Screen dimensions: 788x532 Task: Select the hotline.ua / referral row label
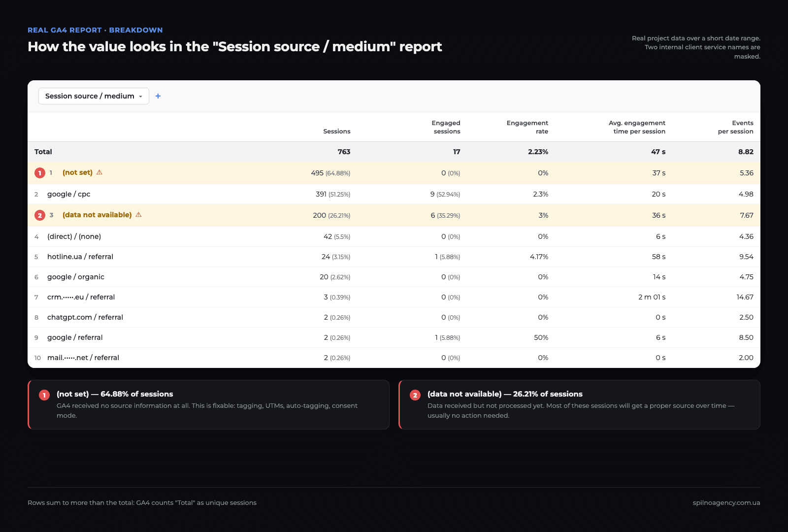pos(80,257)
